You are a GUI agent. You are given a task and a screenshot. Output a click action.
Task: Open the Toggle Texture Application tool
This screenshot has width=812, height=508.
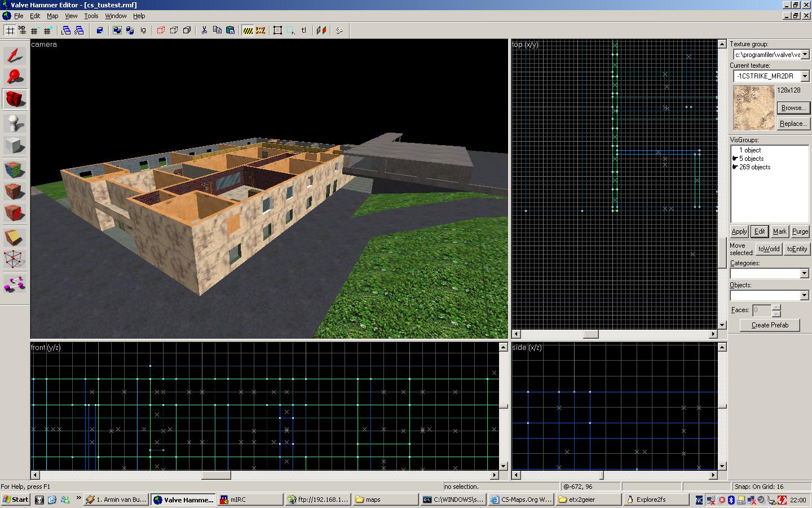(x=15, y=169)
